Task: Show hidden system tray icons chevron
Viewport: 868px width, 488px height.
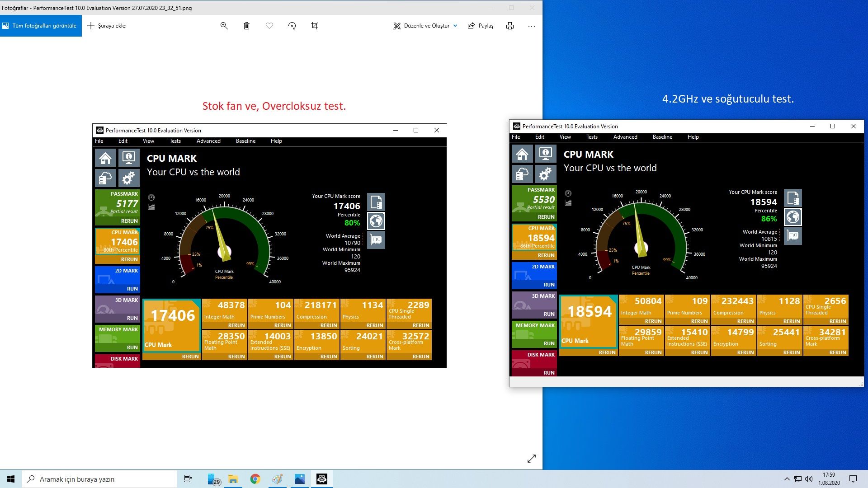Action: [787, 479]
